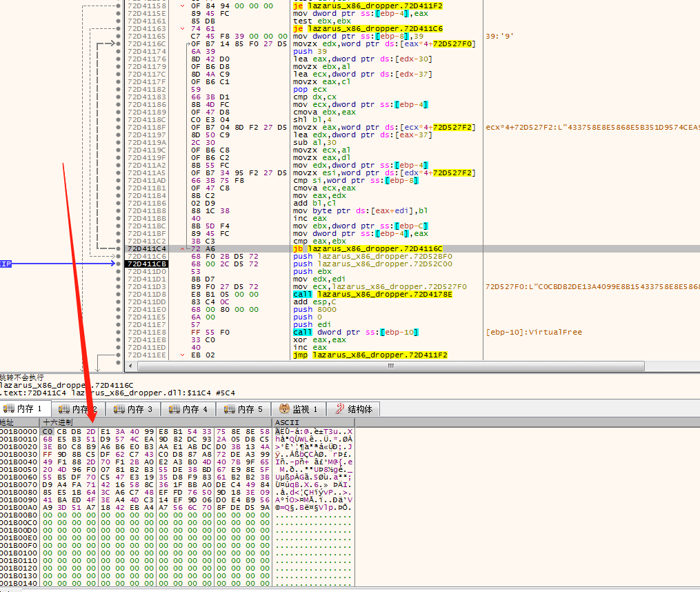Select the call dword ptr ss:[ebp-10] instruction

pyautogui.click(x=356, y=333)
